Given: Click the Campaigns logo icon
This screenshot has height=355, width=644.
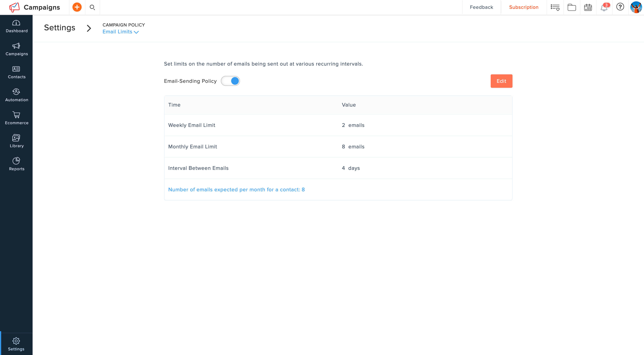Looking at the screenshot, I should coord(14,7).
